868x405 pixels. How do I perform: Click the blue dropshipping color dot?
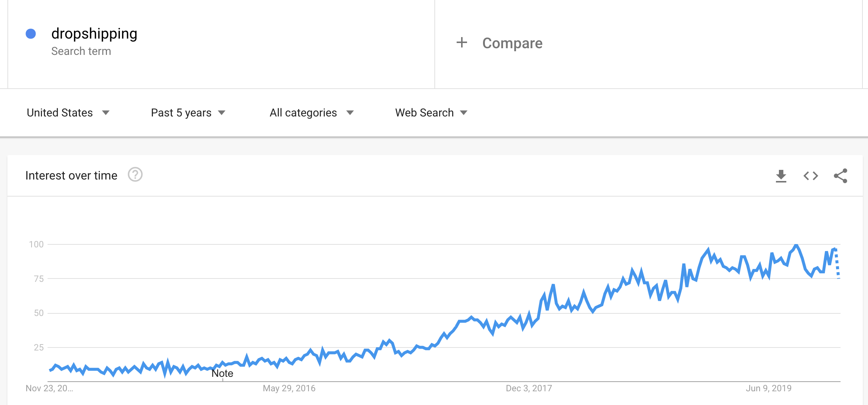[31, 34]
